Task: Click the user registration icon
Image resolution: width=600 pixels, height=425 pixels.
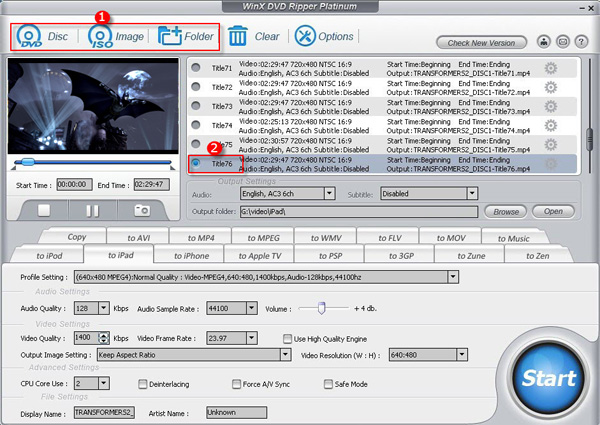Action: (544, 41)
